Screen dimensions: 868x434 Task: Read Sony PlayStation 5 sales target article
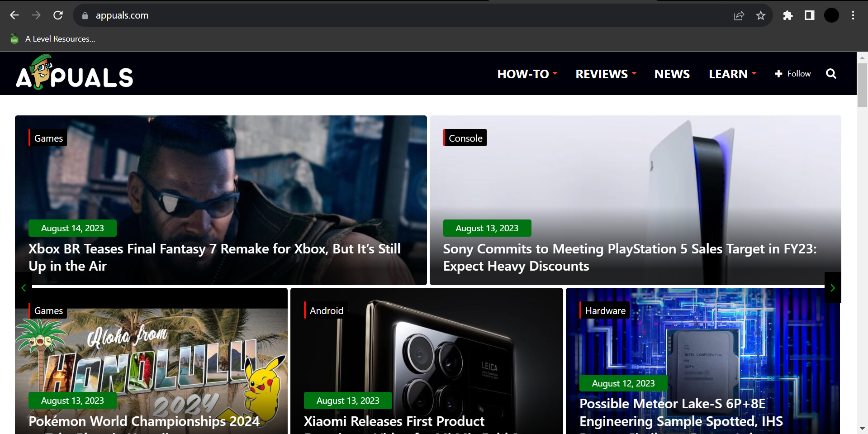pyautogui.click(x=630, y=258)
